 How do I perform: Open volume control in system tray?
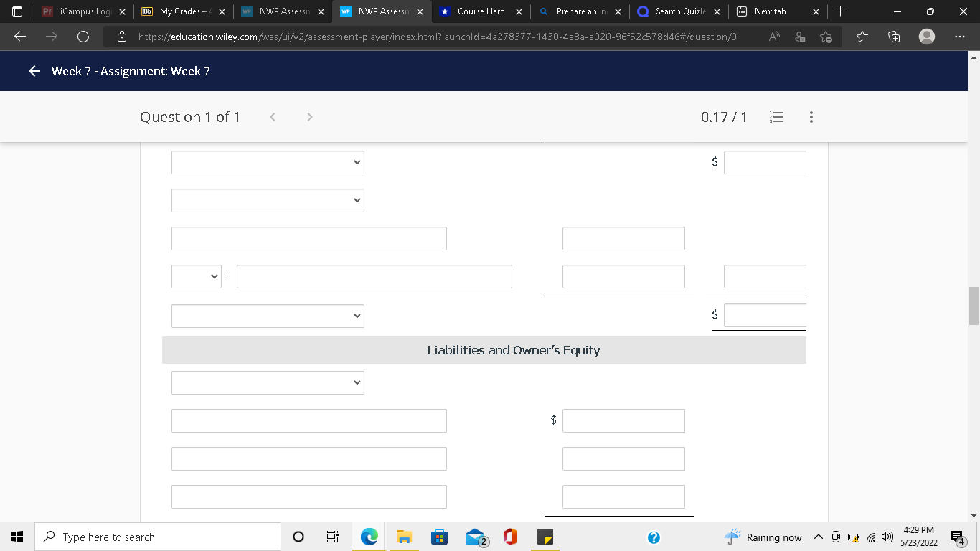(886, 537)
